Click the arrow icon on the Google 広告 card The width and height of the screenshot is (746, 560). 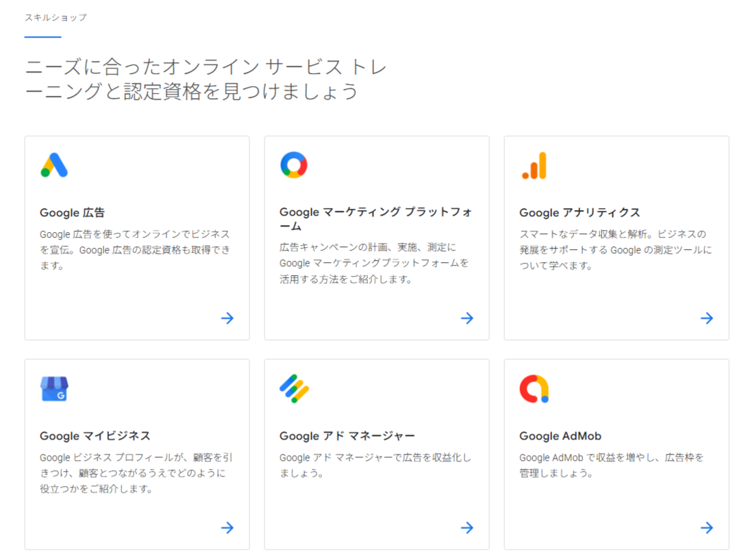pos(227,318)
